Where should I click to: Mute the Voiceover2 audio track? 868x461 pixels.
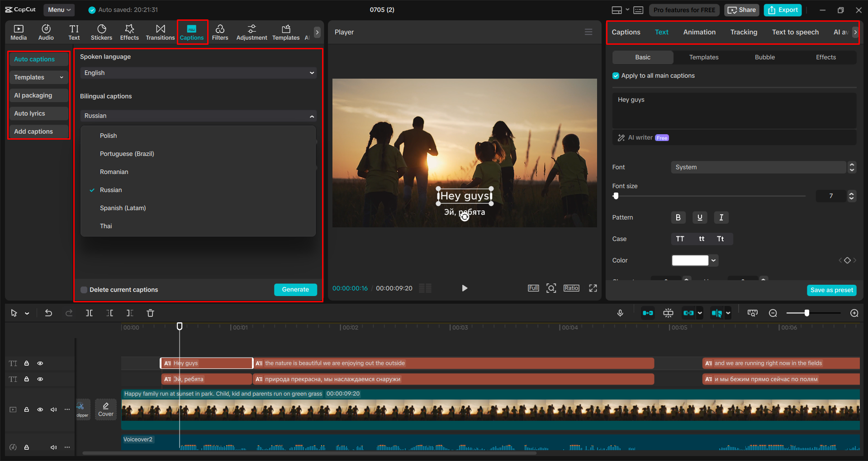(53, 447)
